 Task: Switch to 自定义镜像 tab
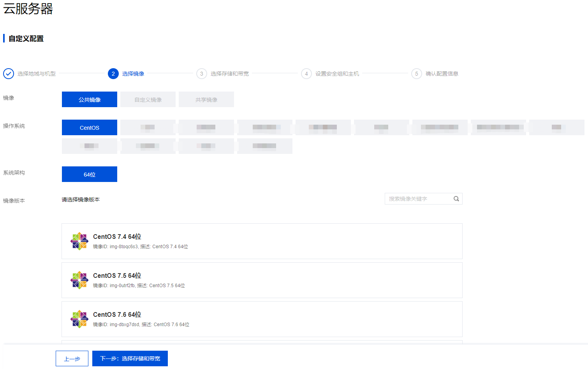tap(148, 99)
